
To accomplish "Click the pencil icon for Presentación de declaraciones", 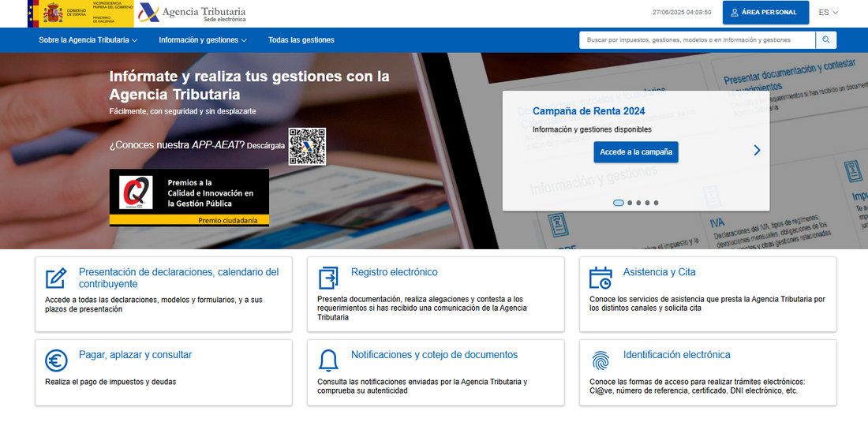I will [x=56, y=278].
